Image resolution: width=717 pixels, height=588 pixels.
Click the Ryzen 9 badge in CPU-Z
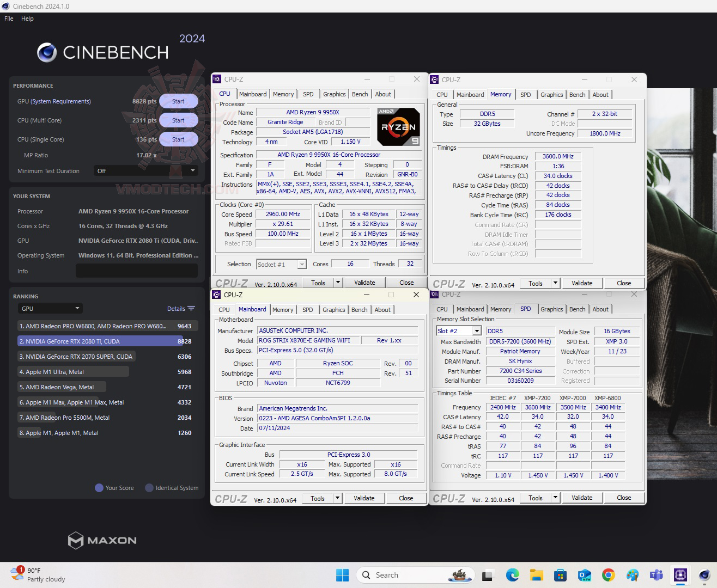(x=398, y=126)
